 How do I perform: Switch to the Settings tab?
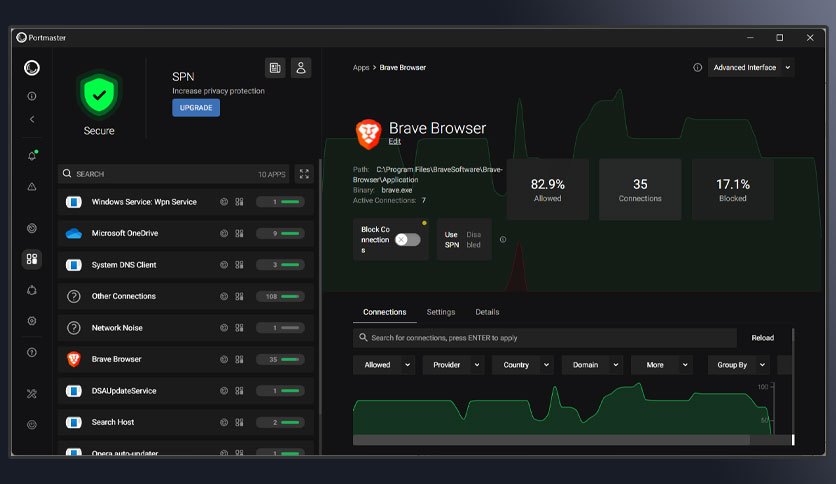440,312
